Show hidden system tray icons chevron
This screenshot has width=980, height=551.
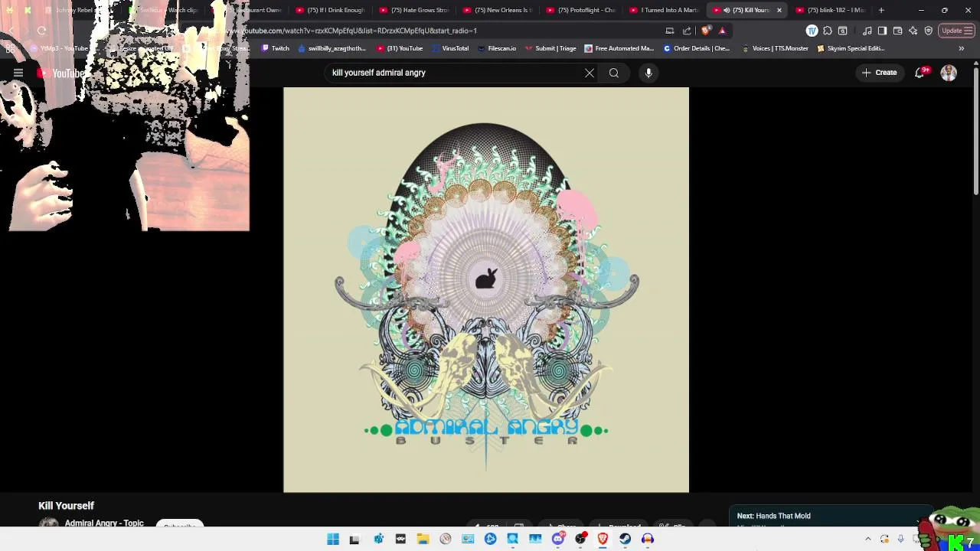coord(867,539)
